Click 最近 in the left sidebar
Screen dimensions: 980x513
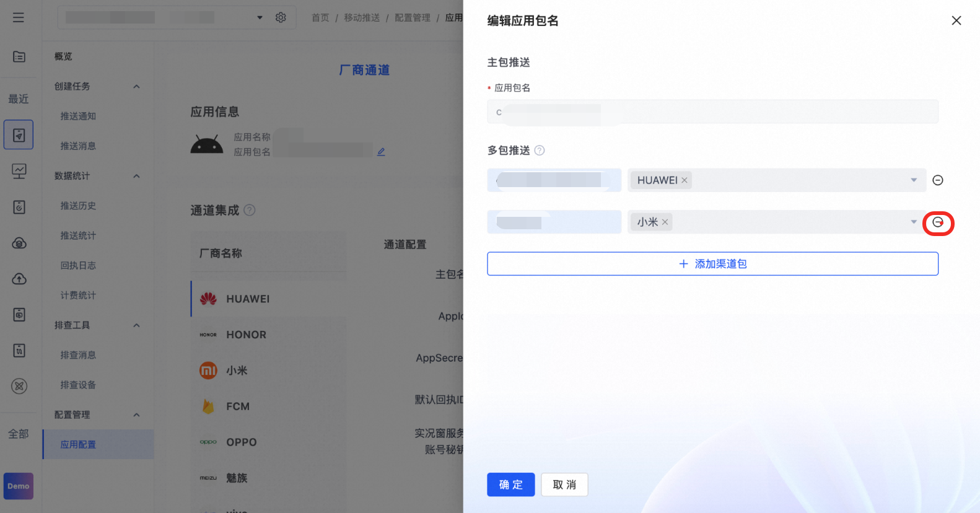coord(19,99)
